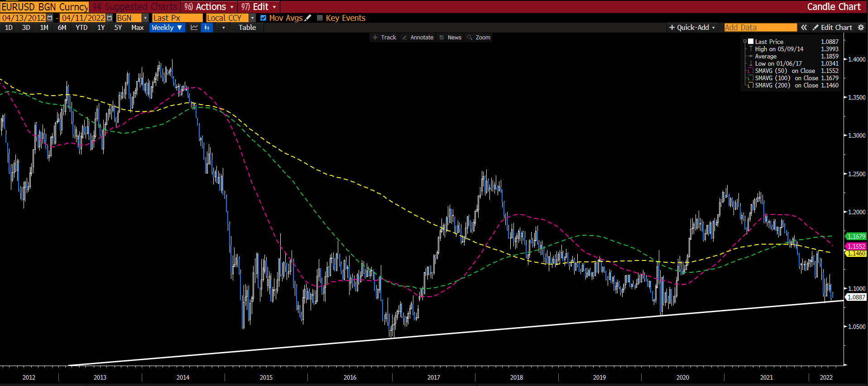Open the start date calendar picker
The width and height of the screenshot is (868, 386).
pos(50,18)
